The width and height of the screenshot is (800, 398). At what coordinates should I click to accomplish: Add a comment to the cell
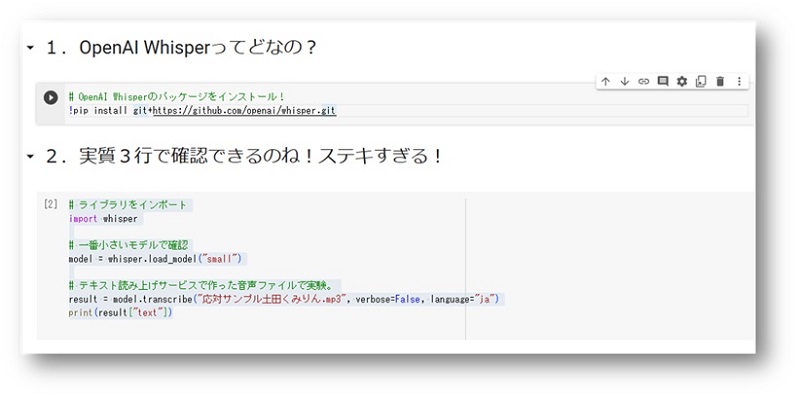(663, 82)
